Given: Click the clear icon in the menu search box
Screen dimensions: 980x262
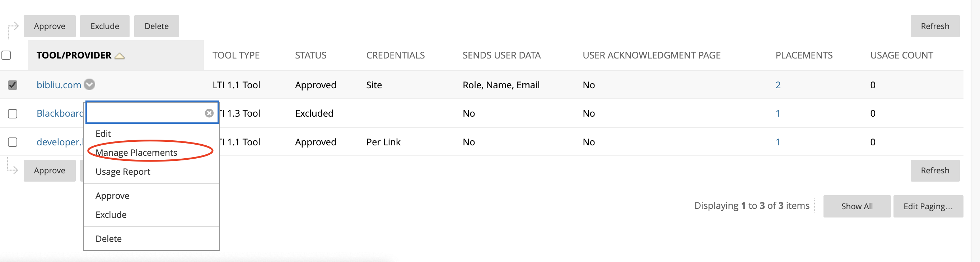Looking at the screenshot, I should click(209, 113).
